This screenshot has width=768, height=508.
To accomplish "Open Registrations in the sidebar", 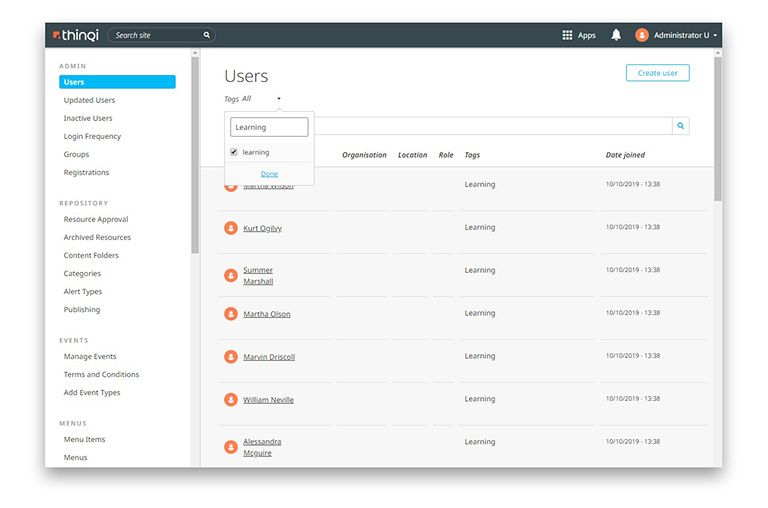I will [86, 172].
